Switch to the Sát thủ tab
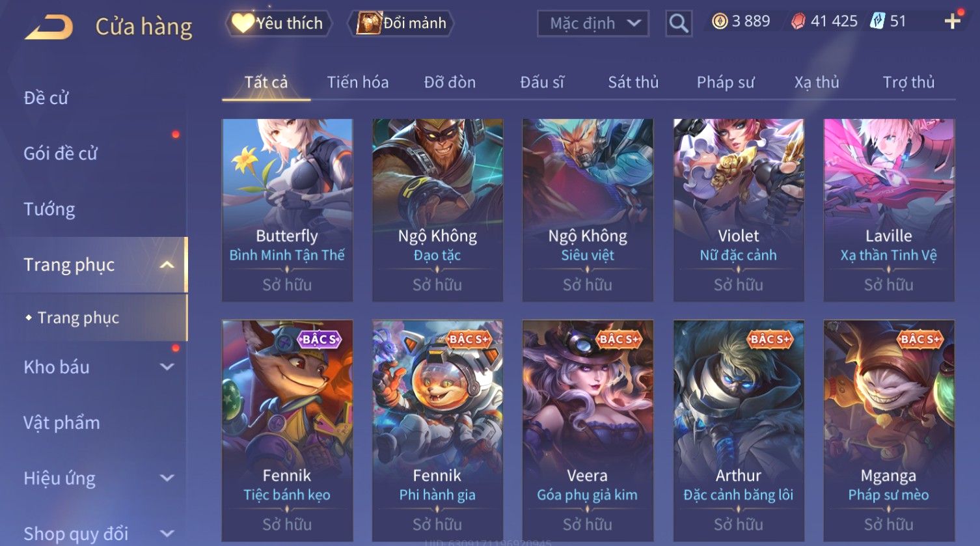 (633, 83)
